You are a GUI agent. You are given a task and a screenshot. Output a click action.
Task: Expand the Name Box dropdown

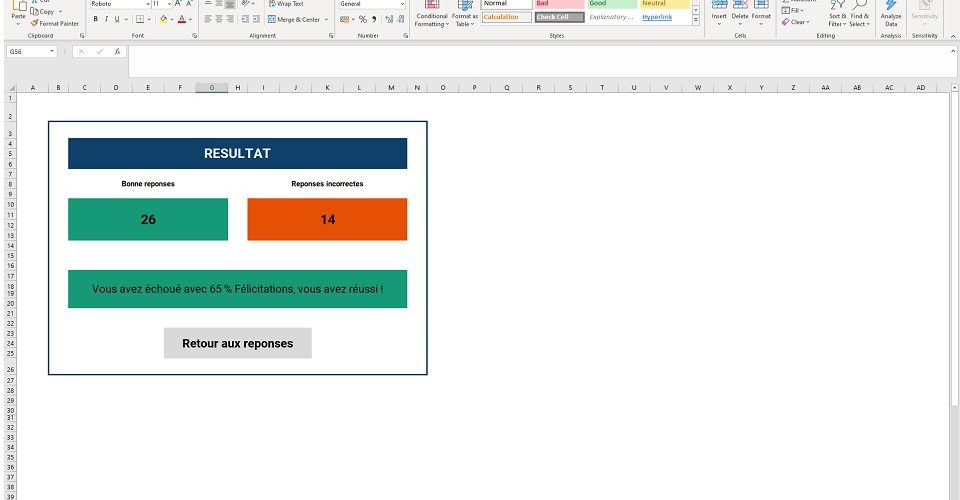tap(52, 51)
